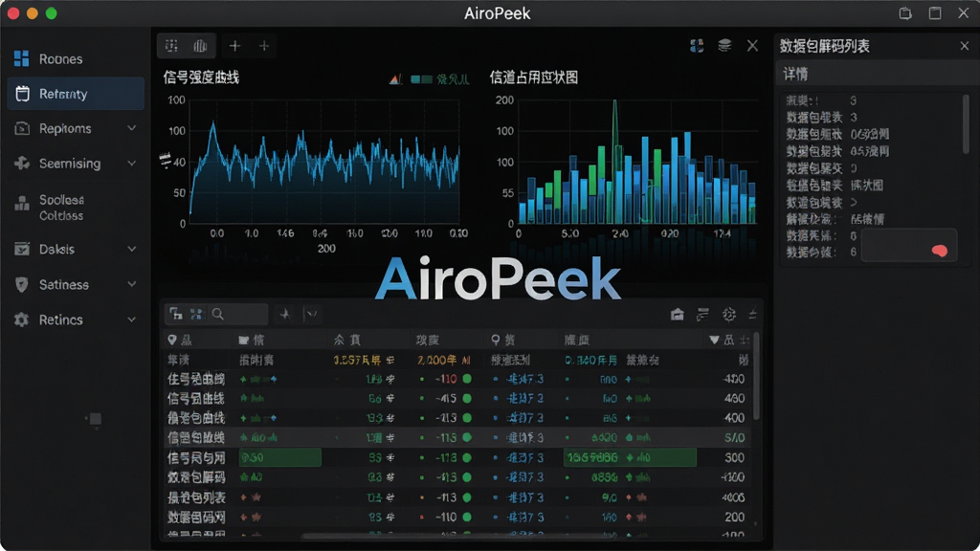Click the Retincs gear icon

pyautogui.click(x=22, y=320)
